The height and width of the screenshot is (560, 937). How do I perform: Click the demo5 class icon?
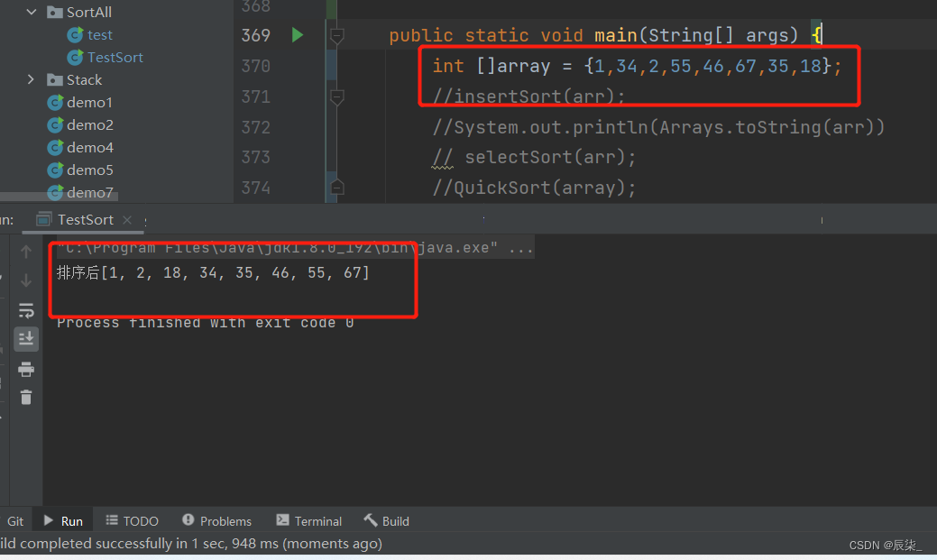click(x=56, y=170)
